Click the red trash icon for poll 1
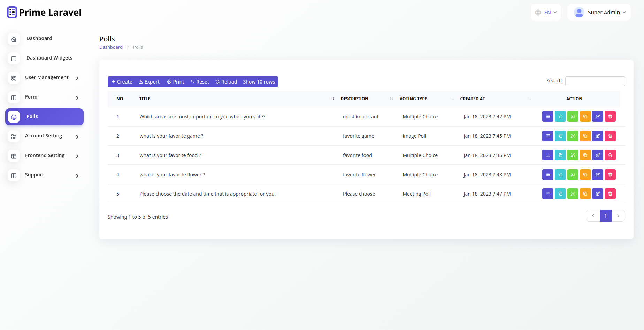 pyautogui.click(x=610, y=117)
